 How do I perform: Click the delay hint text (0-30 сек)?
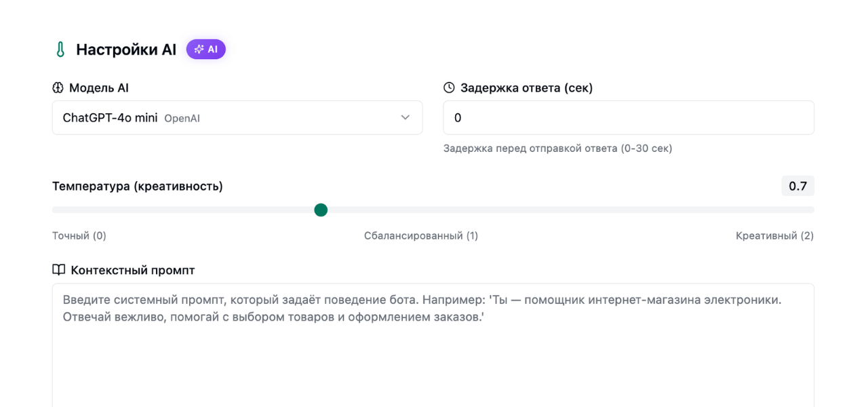[x=557, y=149]
